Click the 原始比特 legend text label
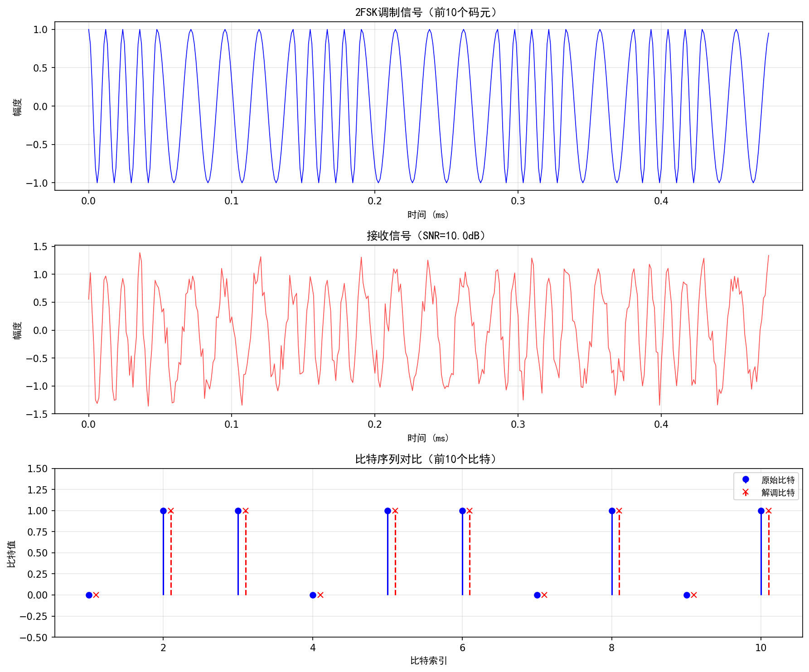This screenshot has width=809, height=672. click(x=778, y=480)
